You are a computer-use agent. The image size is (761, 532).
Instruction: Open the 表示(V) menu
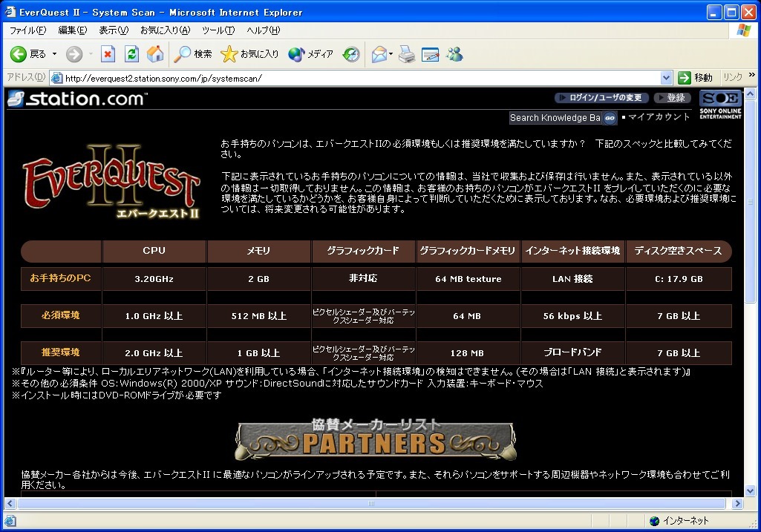(114, 30)
